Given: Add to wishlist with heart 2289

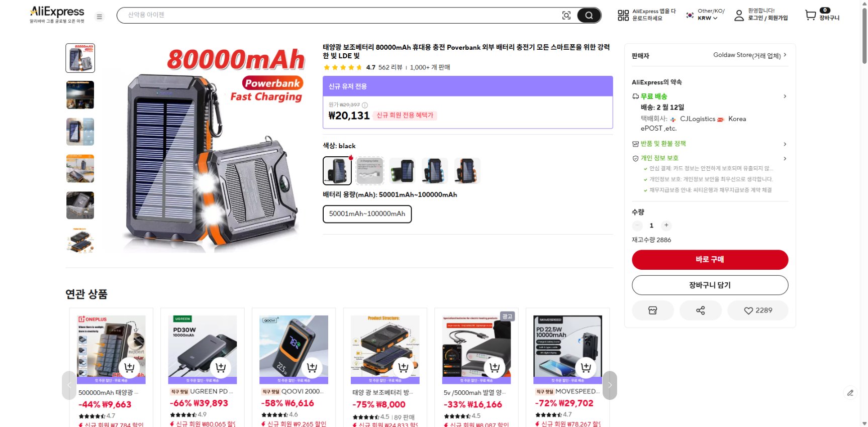Looking at the screenshot, I should (758, 310).
